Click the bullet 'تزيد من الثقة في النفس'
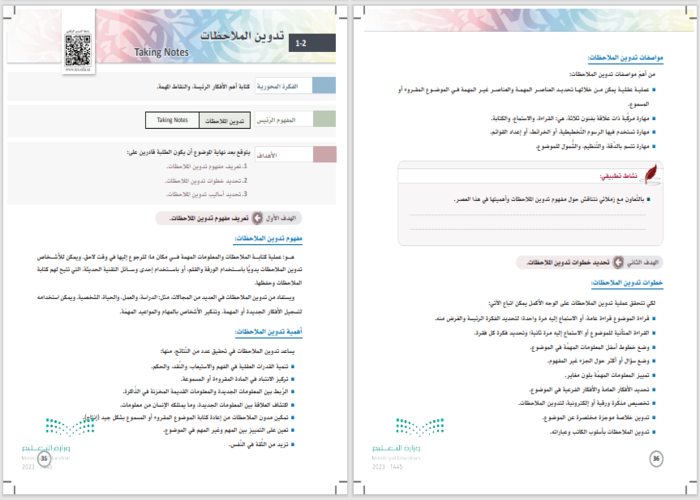Viewport: 700px width, 500px height. tap(262, 445)
